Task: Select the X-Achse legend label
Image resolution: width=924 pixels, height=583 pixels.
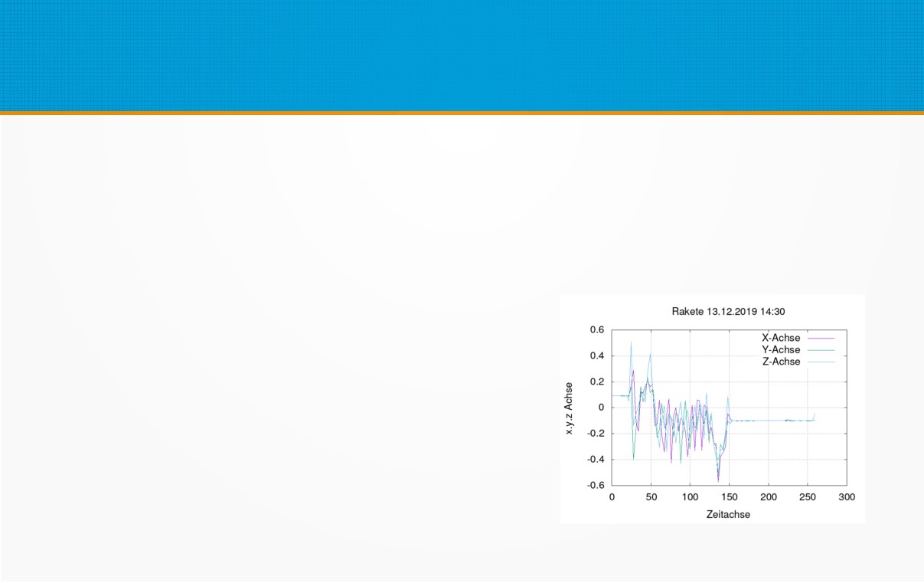Action: click(x=781, y=337)
